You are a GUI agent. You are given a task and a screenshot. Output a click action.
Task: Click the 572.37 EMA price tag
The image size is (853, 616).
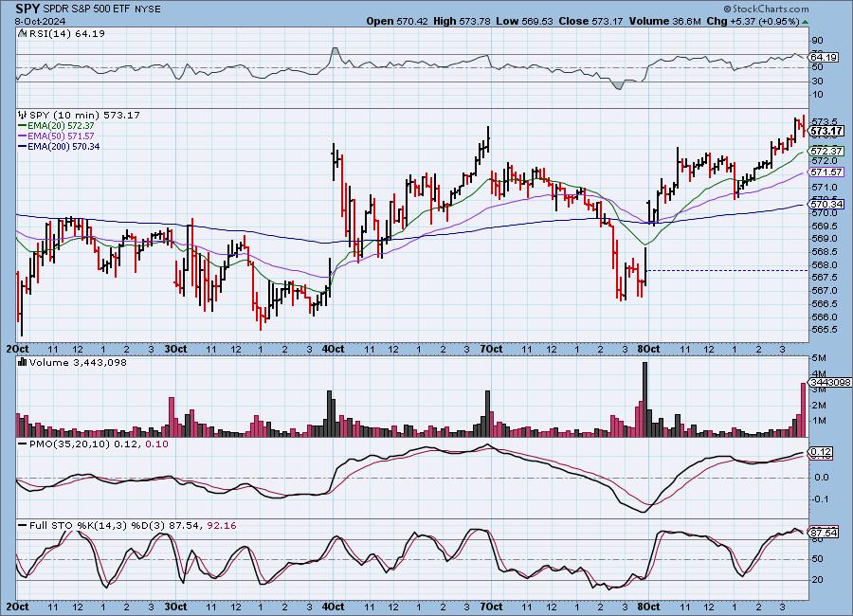[x=826, y=151]
